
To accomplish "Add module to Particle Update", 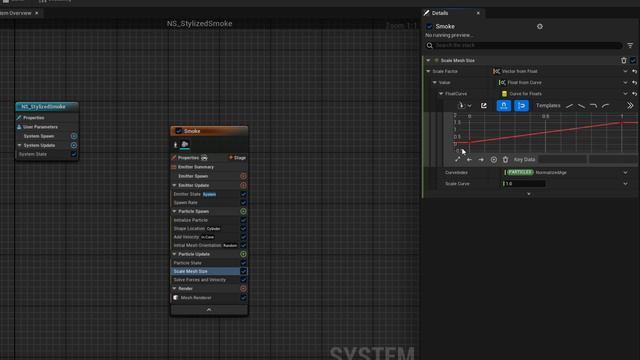I will click(x=243, y=254).
